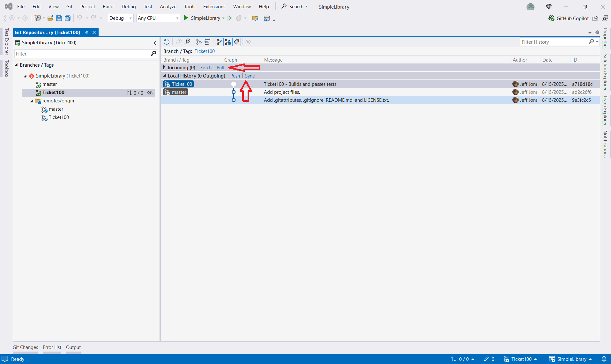Open the Search box in title bar
The height and width of the screenshot is (364, 611).
[294, 6]
